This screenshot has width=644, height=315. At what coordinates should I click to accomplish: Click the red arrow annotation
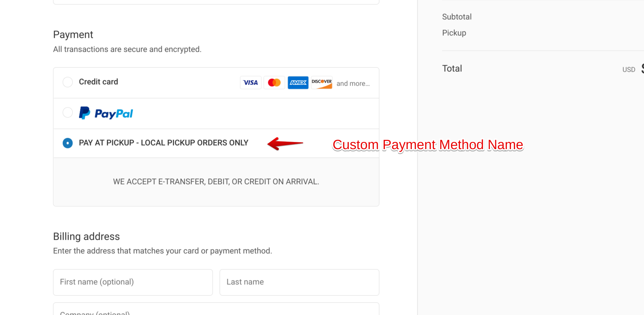[x=285, y=144]
